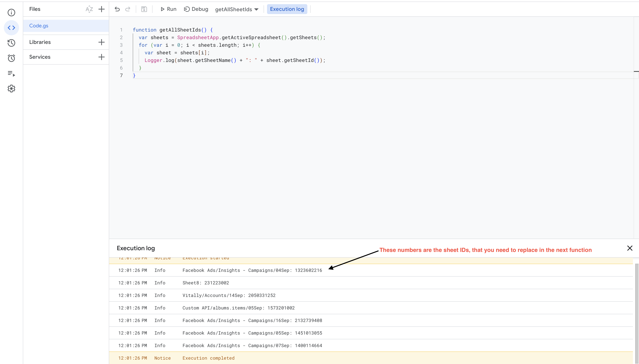Open the Executions list icon

click(x=11, y=74)
